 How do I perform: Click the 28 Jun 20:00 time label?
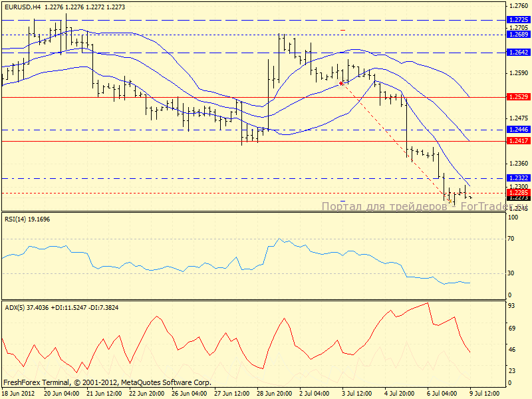click(x=274, y=394)
